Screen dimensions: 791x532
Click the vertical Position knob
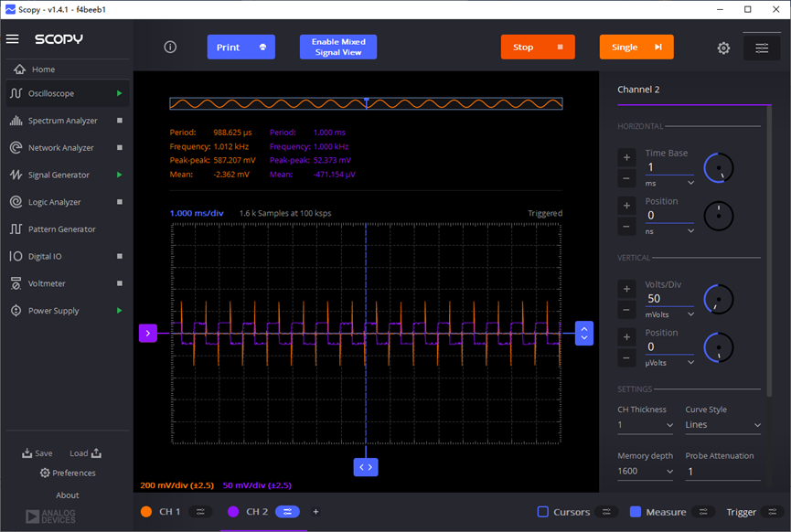click(719, 347)
